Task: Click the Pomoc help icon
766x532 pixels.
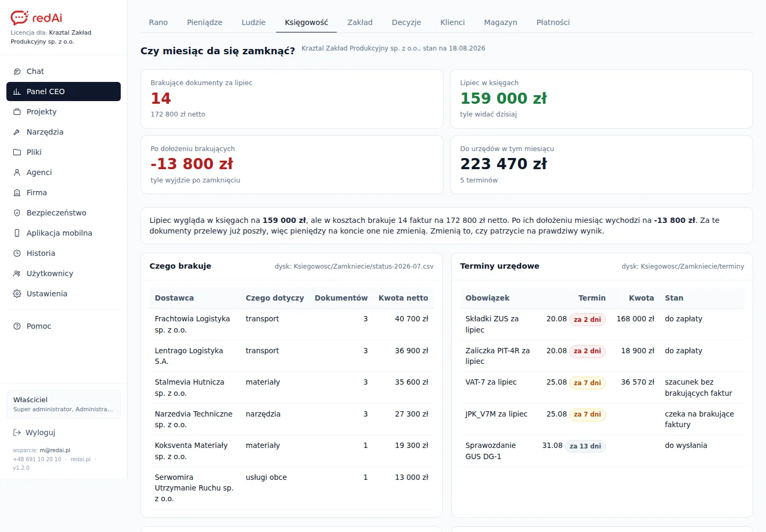Action: [17, 326]
